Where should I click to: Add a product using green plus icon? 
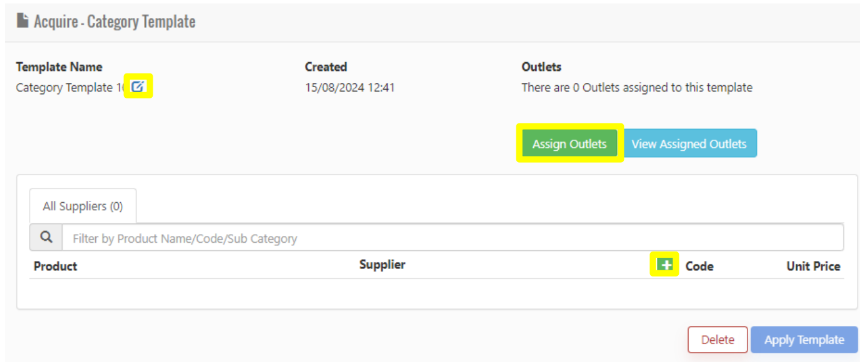665,265
